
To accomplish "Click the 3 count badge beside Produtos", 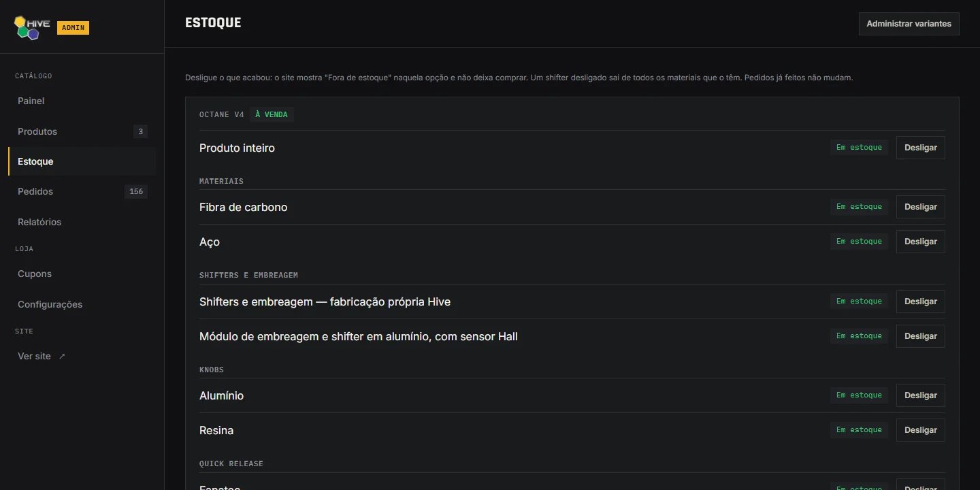I will click(x=140, y=131).
